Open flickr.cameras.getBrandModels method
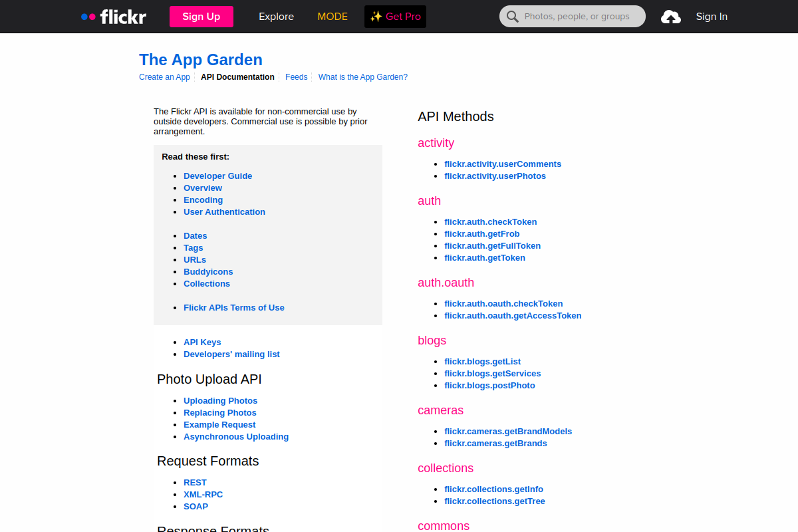 [508, 432]
